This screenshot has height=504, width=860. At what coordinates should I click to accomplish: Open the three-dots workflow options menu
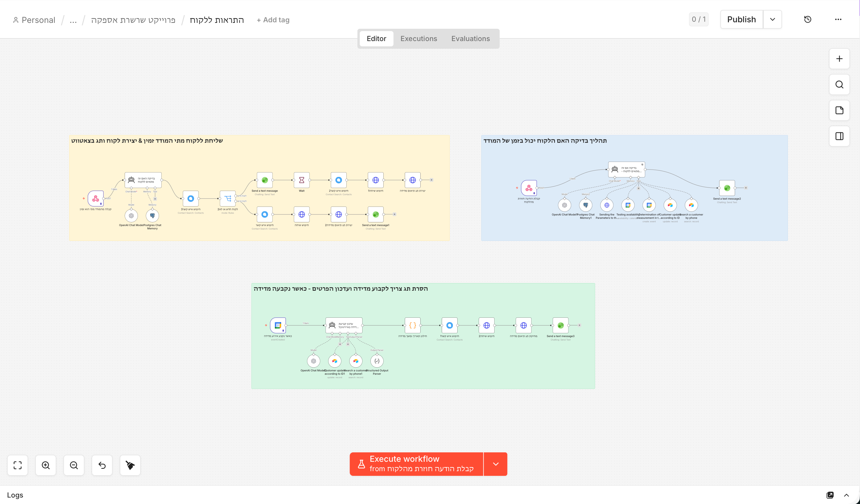[x=838, y=19]
